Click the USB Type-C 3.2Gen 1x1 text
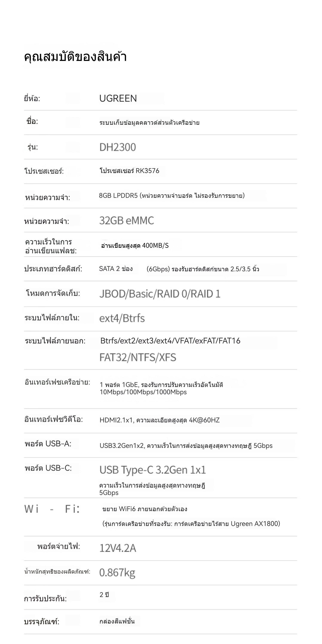This screenshot has width=322, height=644. pos(153,470)
